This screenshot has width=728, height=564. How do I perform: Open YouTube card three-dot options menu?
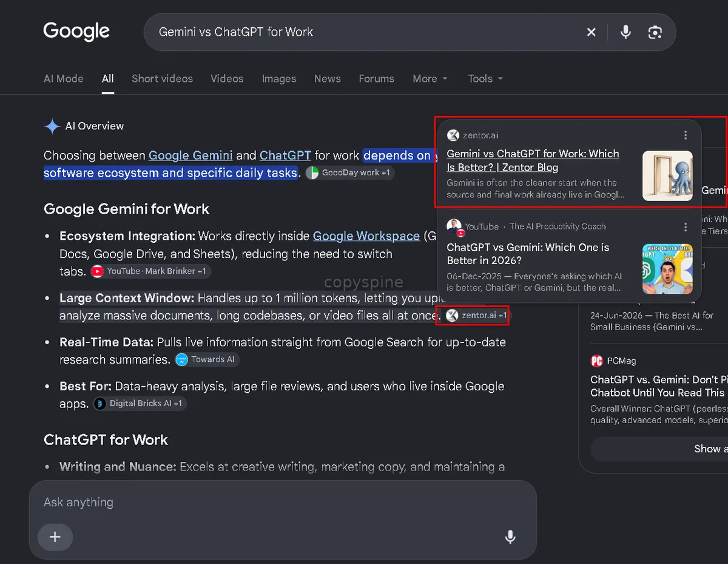pyautogui.click(x=686, y=226)
